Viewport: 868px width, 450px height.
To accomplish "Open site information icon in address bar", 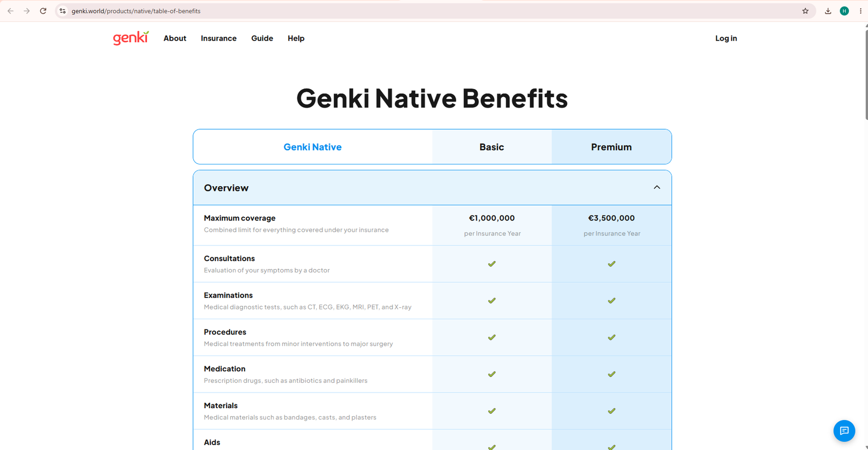I will click(63, 11).
